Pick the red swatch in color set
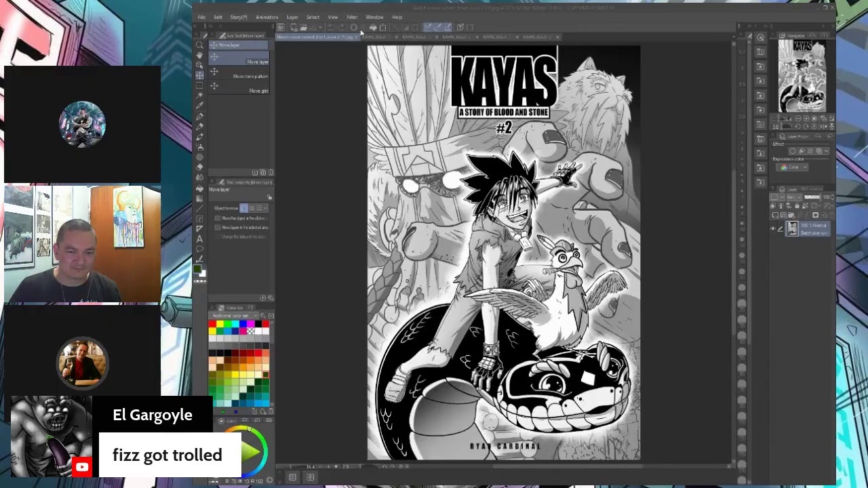The image size is (868, 488). (x=212, y=325)
